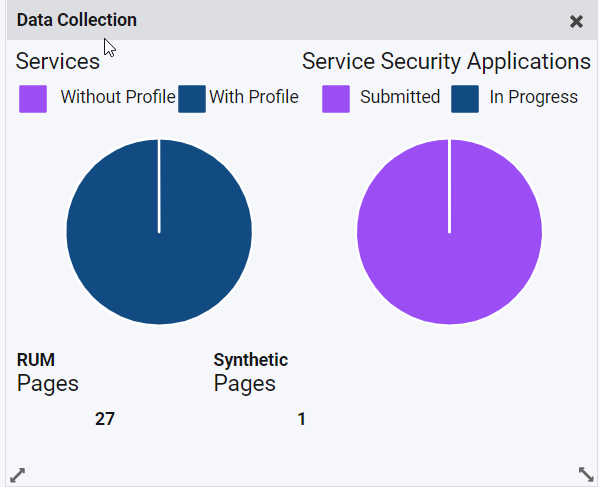Toggle the With Profile legend swatch
The image size is (599, 487).
tap(192, 99)
